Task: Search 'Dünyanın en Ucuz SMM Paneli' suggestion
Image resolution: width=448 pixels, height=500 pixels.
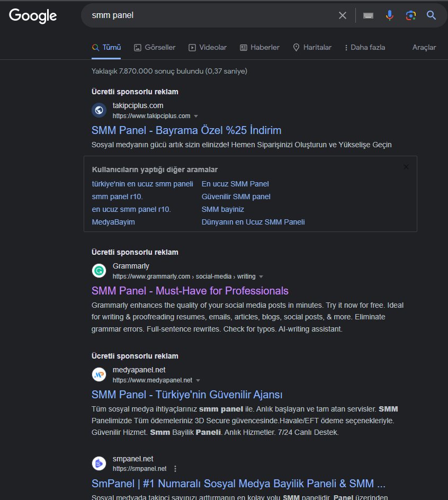Action: [x=253, y=222]
